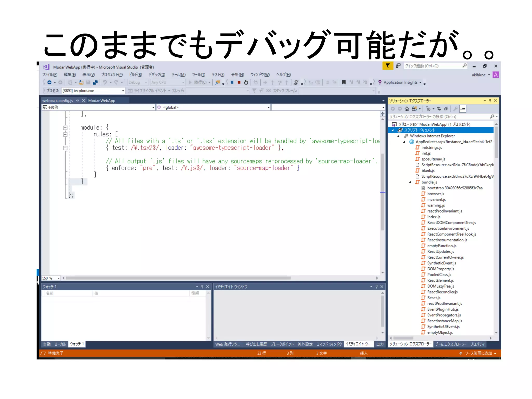Viewport: 532px width, 399px height.
Task: Open the ファイル(F) menu
Action: click(50, 75)
